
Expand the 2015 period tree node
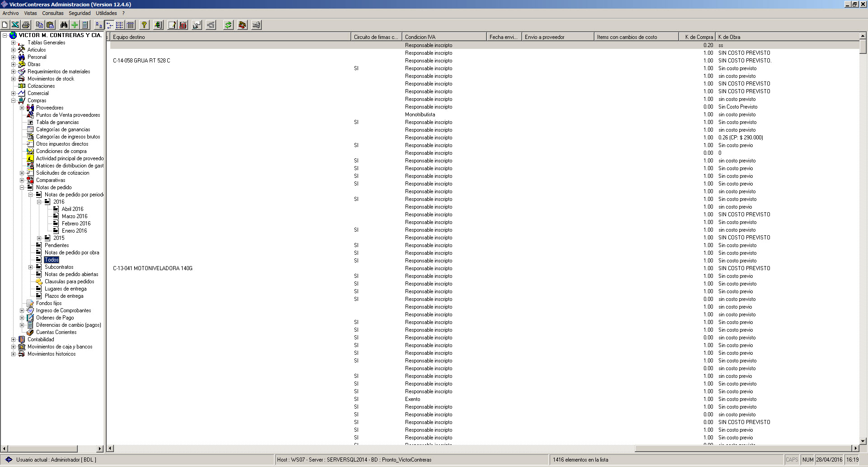click(39, 238)
